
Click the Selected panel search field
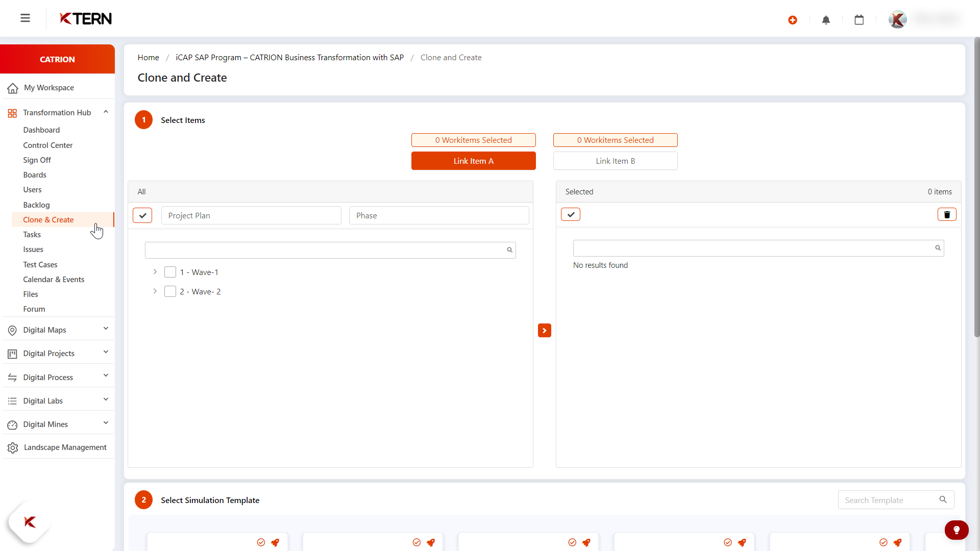click(758, 248)
